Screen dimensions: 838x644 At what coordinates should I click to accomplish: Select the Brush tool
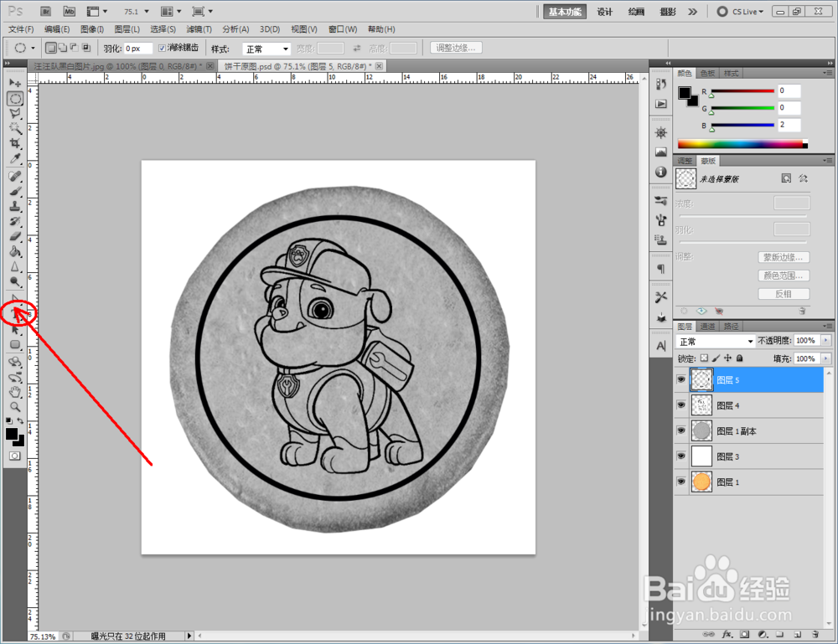coord(15,191)
